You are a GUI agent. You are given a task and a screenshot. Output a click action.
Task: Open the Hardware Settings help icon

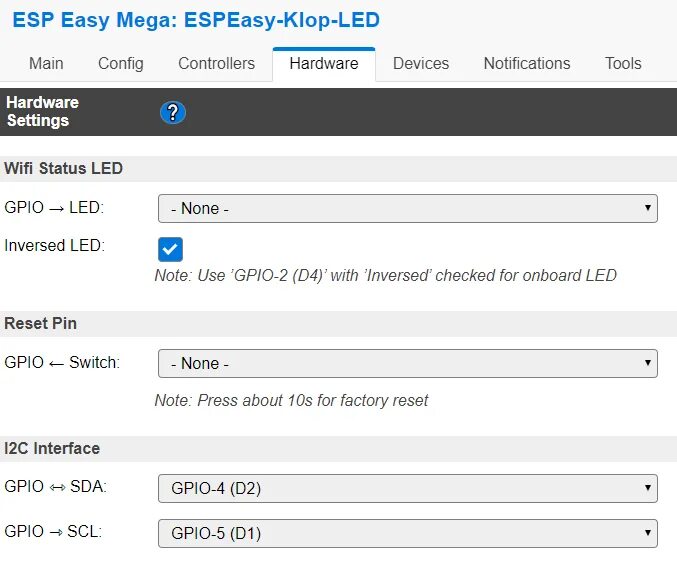(173, 113)
